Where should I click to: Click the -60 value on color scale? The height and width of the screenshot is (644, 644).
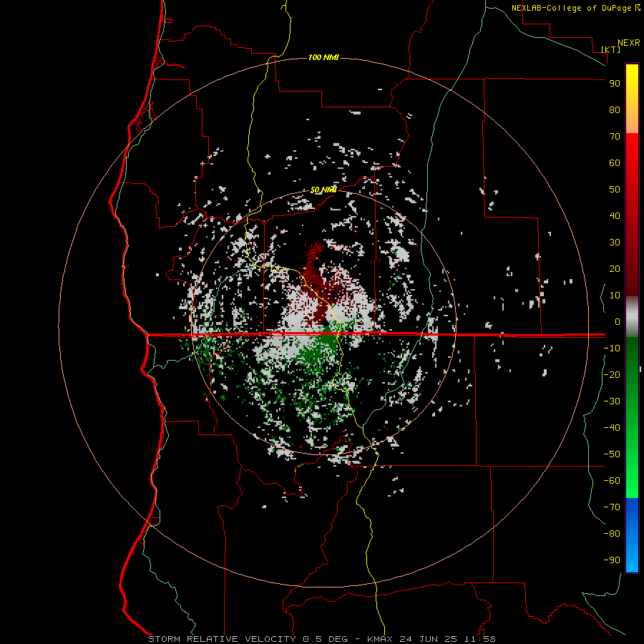coord(612,481)
